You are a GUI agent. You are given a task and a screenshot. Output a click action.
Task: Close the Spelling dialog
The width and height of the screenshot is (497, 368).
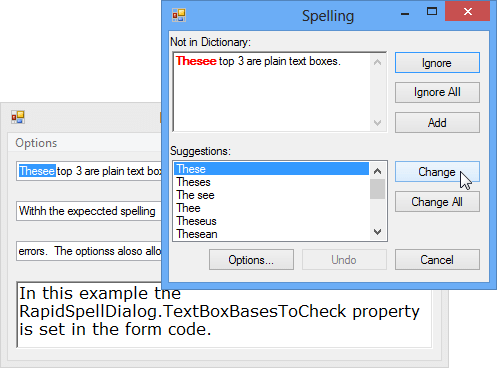point(468,12)
